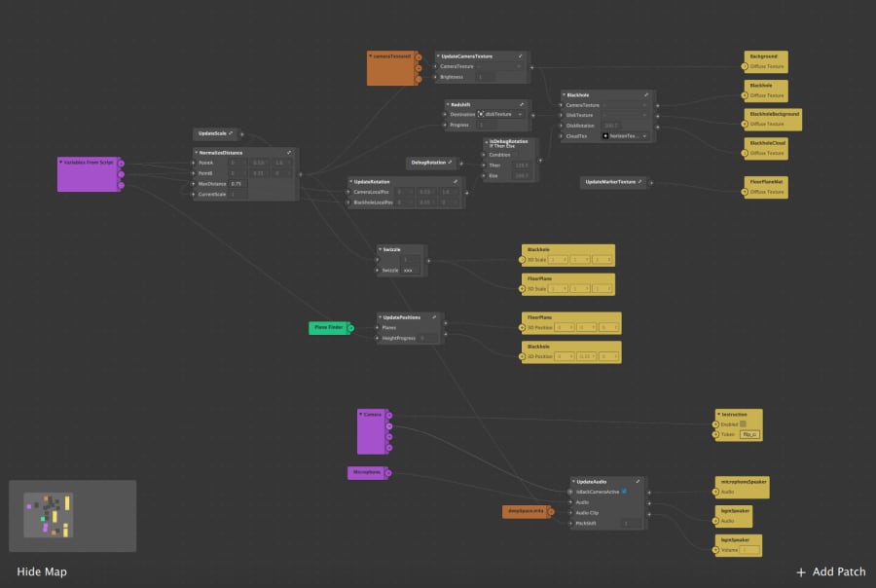Click the microphoneSpeaker Audio input port

coord(715,492)
